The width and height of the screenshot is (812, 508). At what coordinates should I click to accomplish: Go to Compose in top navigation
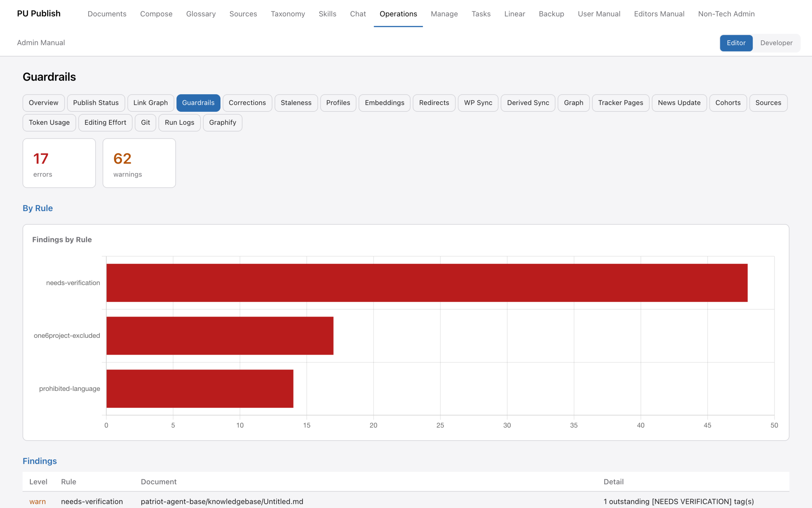[156, 14]
